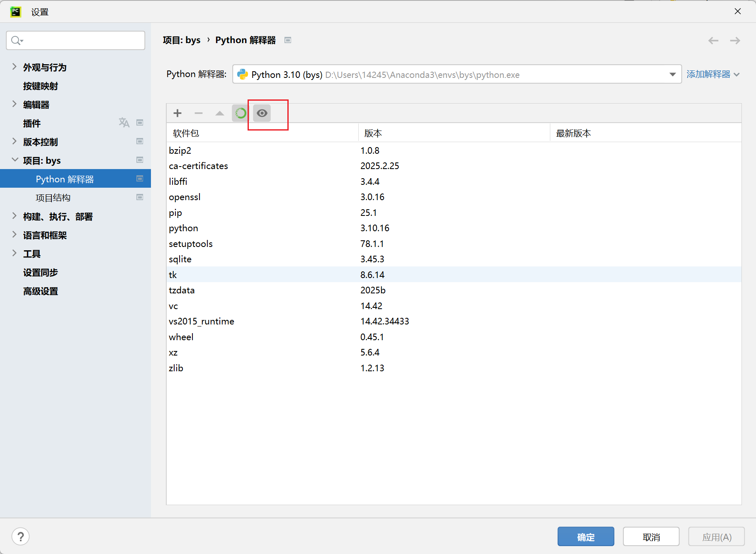Select the bzip2 package row
This screenshot has height=554, width=756.
(x=454, y=150)
